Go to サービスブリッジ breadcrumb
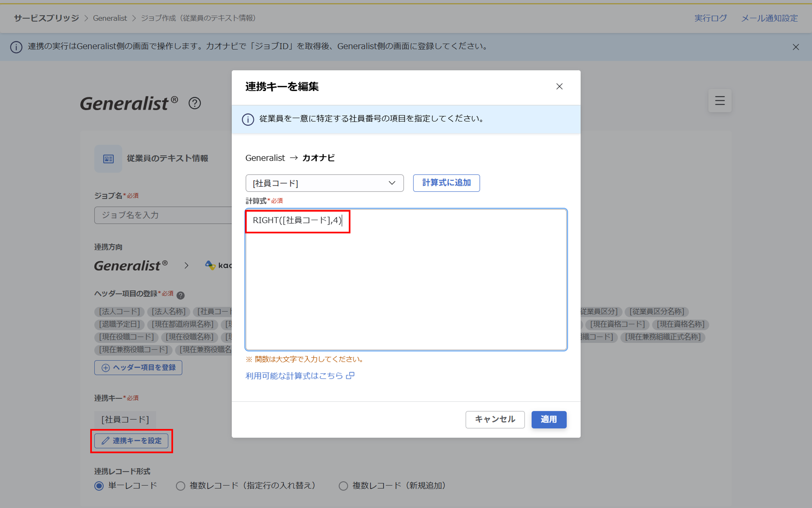 pyautogui.click(x=46, y=18)
